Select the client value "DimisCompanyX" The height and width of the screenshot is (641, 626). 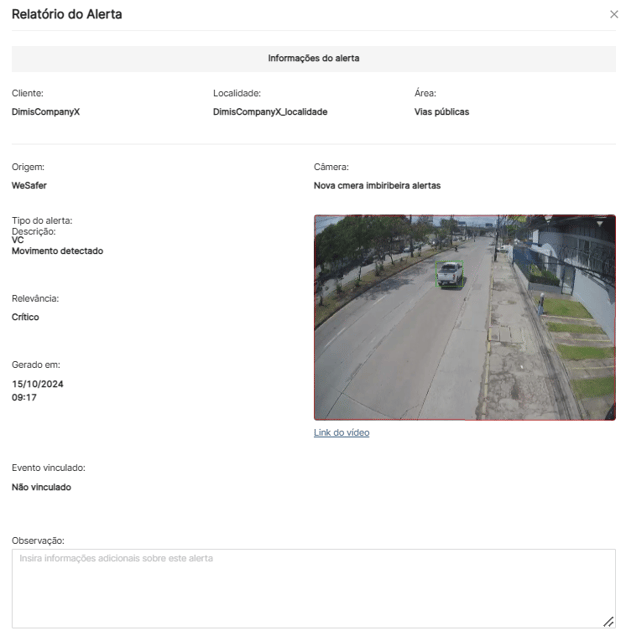click(x=45, y=112)
